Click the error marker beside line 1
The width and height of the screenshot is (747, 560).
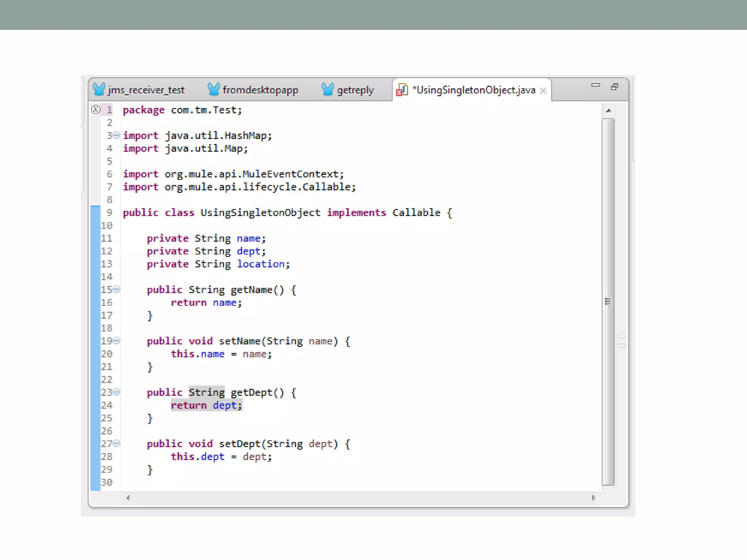click(96, 109)
